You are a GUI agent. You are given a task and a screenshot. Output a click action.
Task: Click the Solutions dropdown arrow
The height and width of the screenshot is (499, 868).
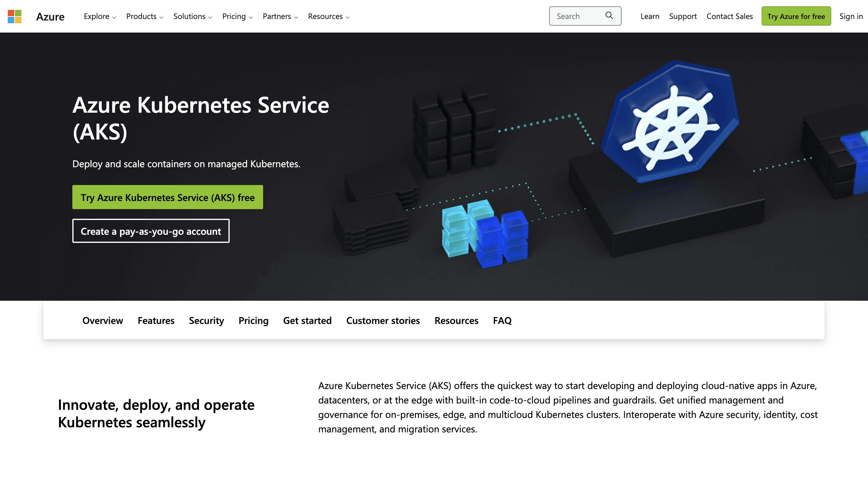[211, 17]
